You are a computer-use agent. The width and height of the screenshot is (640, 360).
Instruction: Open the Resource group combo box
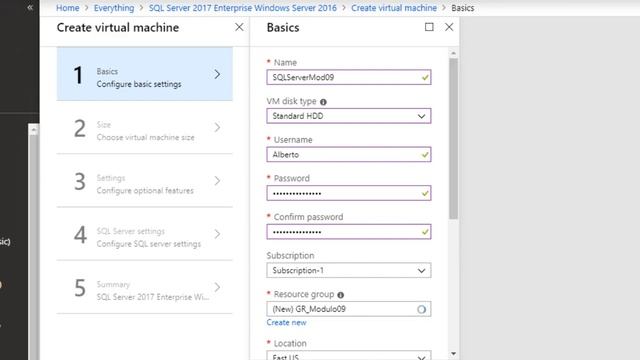click(349, 309)
